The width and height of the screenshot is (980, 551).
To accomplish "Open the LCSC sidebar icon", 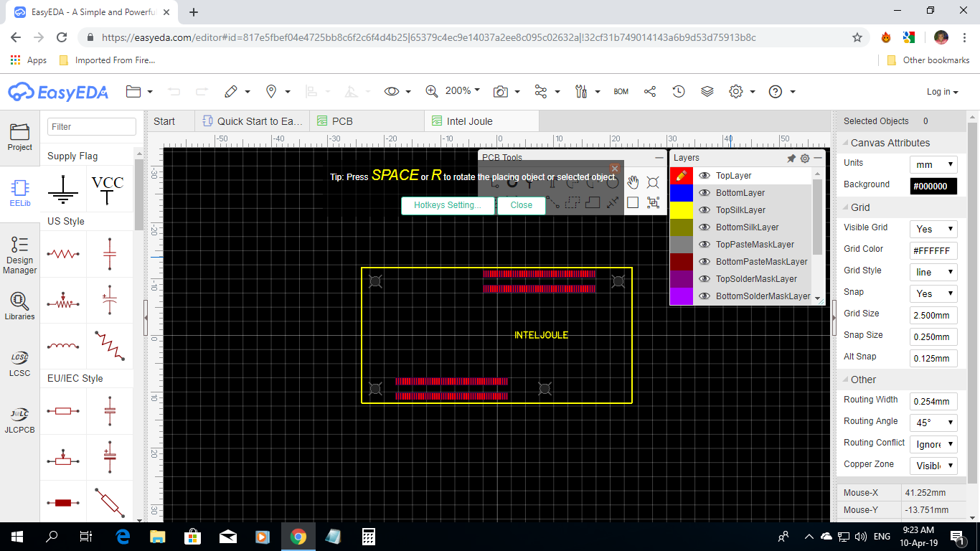I will 20,363.
